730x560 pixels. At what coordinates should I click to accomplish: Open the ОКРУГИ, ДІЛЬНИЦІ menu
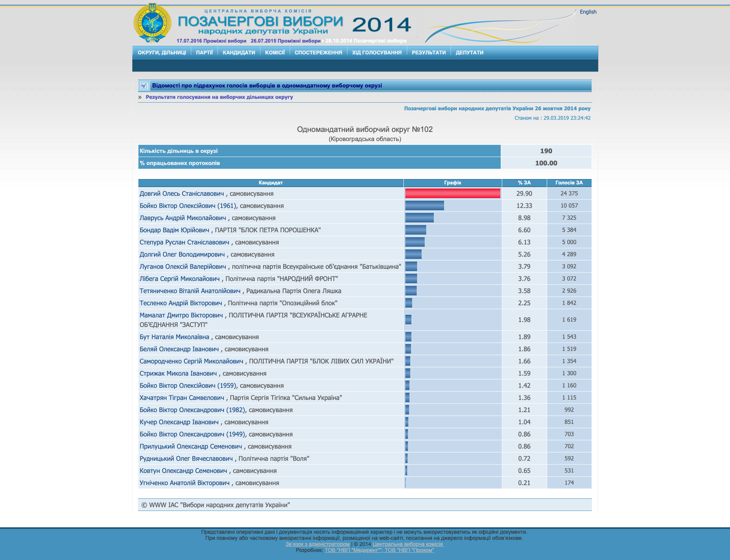(162, 52)
